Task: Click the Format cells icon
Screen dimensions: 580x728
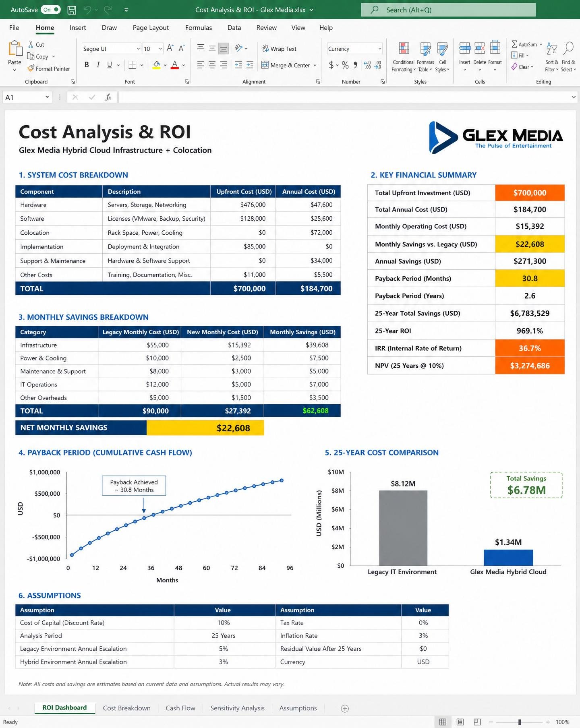Action: click(495, 48)
